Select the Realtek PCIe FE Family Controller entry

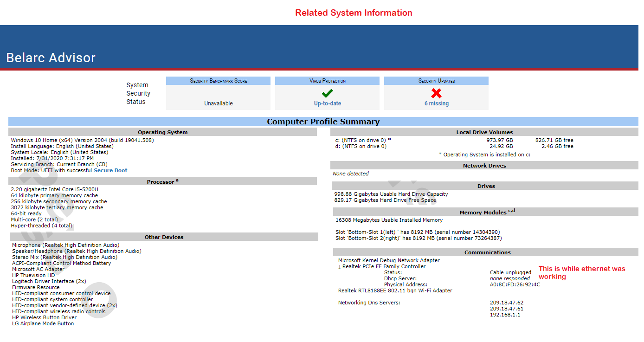[382, 266]
